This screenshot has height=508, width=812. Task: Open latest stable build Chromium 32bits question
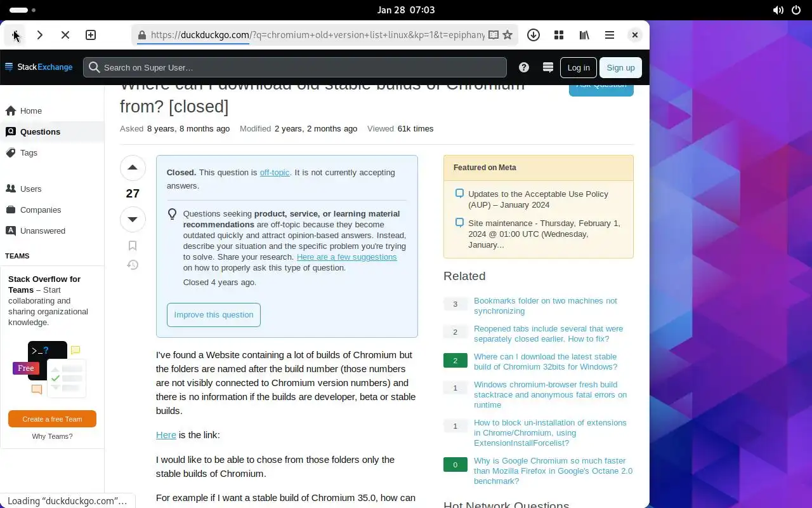click(x=546, y=362)
